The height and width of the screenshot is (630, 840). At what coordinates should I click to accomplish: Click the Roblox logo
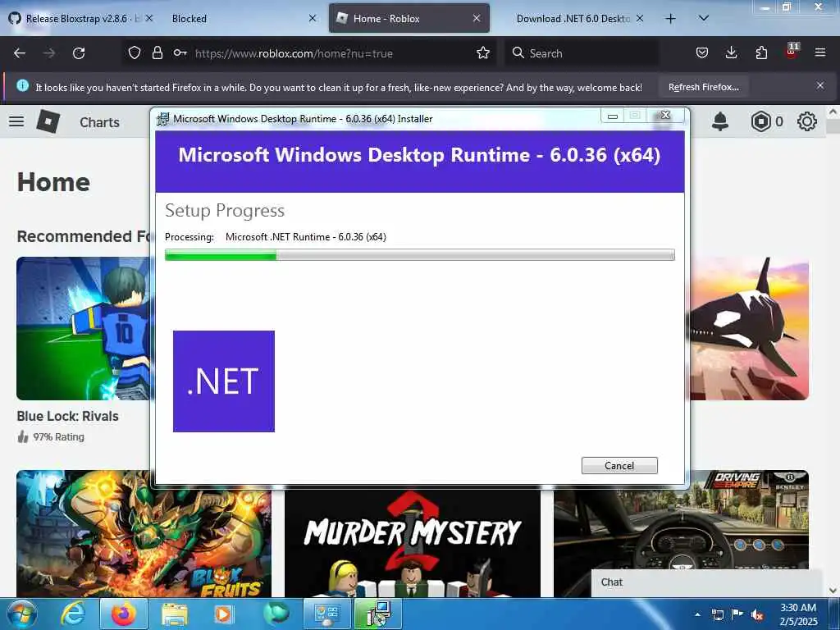pyautogui.click(x=48, y=121)
